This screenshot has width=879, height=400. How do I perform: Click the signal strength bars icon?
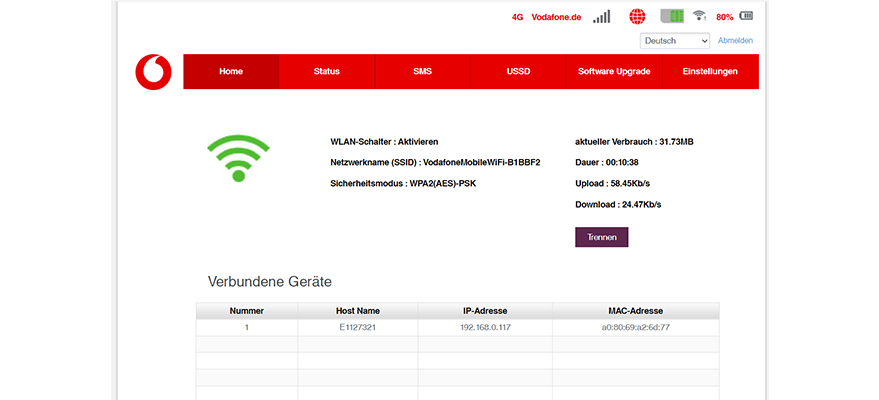point(601,17)
